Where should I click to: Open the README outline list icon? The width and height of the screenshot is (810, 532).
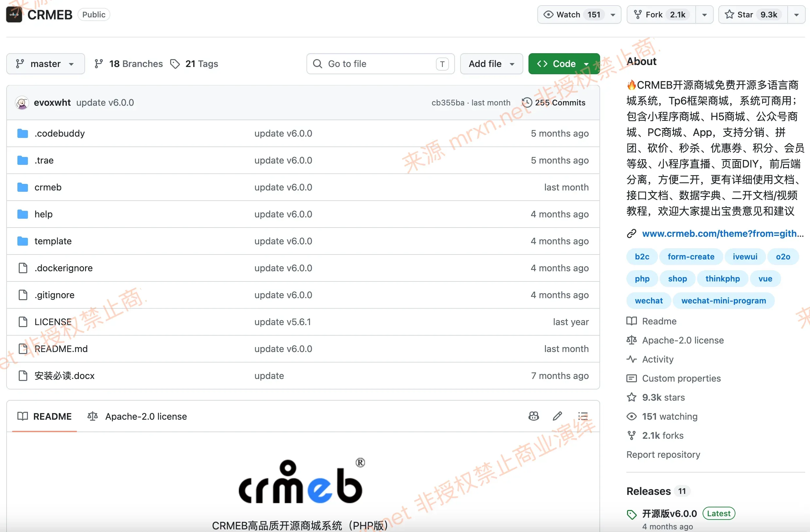click(x=583, y=416)
